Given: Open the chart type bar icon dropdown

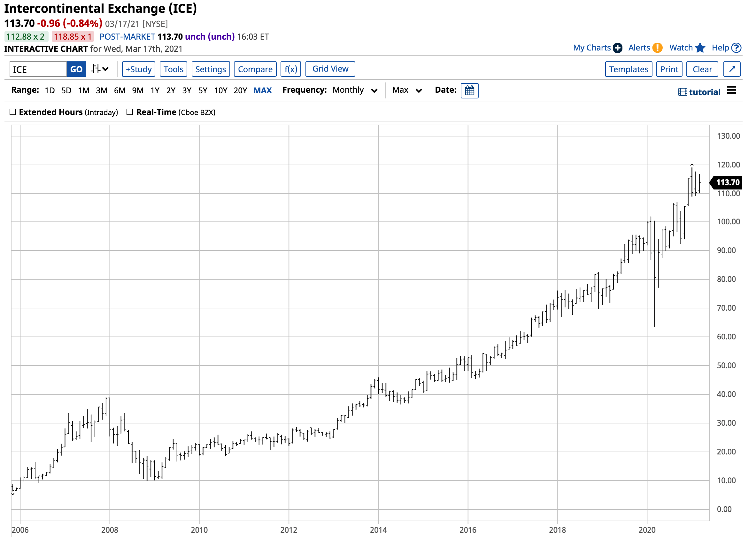Looking at the screenshot, I should pyautogui.click(x=100, y=69).
